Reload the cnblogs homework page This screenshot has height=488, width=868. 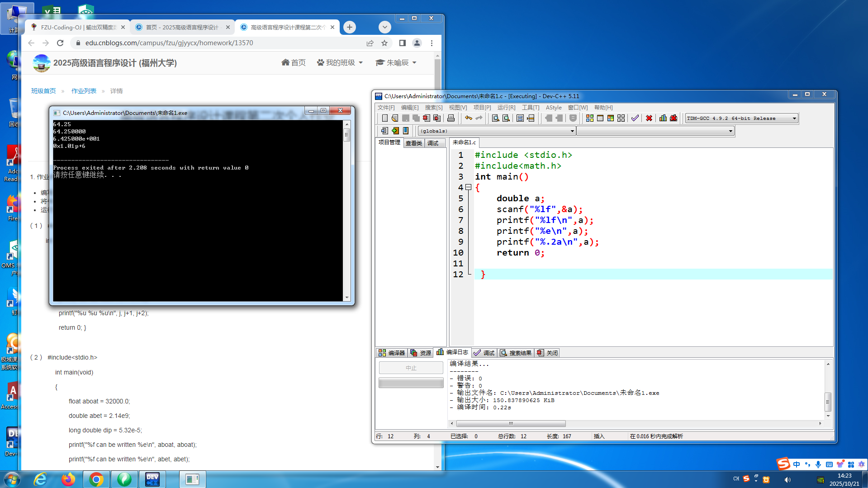coord(60,43)
